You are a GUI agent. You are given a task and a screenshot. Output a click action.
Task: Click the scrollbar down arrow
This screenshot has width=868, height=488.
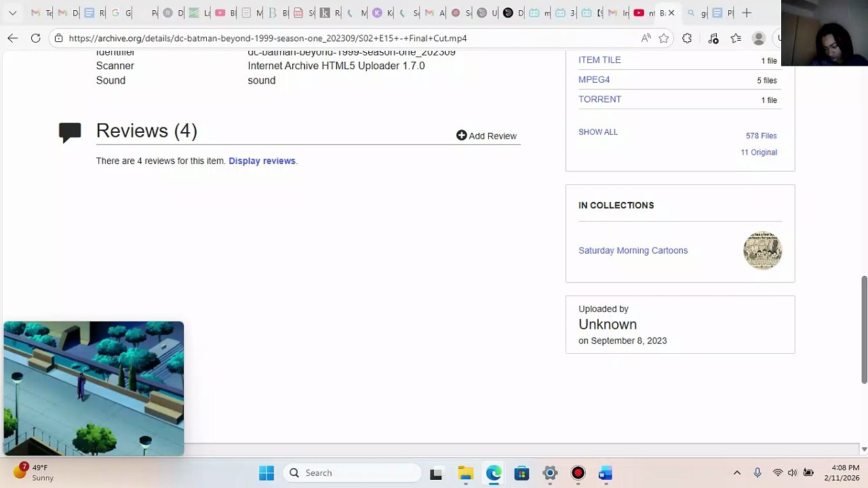tap(864, 449)
